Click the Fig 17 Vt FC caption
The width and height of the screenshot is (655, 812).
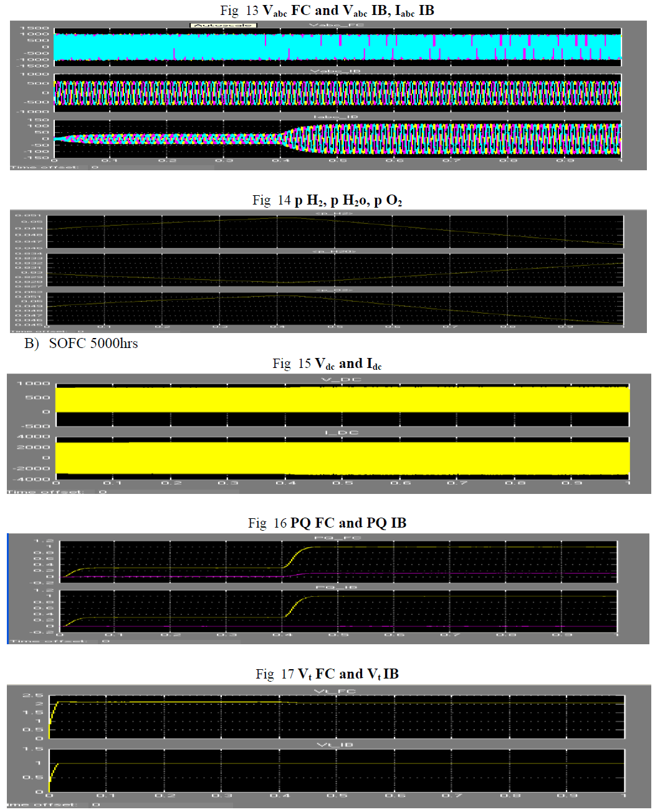pyautogui.click(x=327, y=674)
